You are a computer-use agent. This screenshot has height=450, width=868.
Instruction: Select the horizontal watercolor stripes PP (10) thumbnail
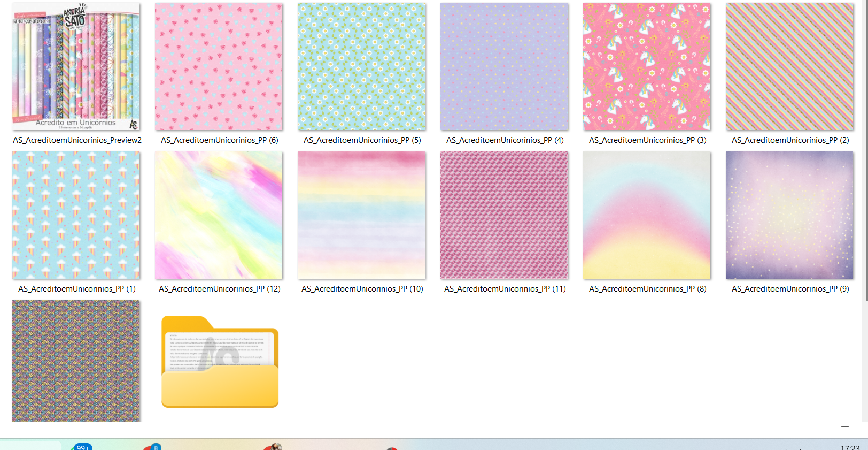(361, 215)
